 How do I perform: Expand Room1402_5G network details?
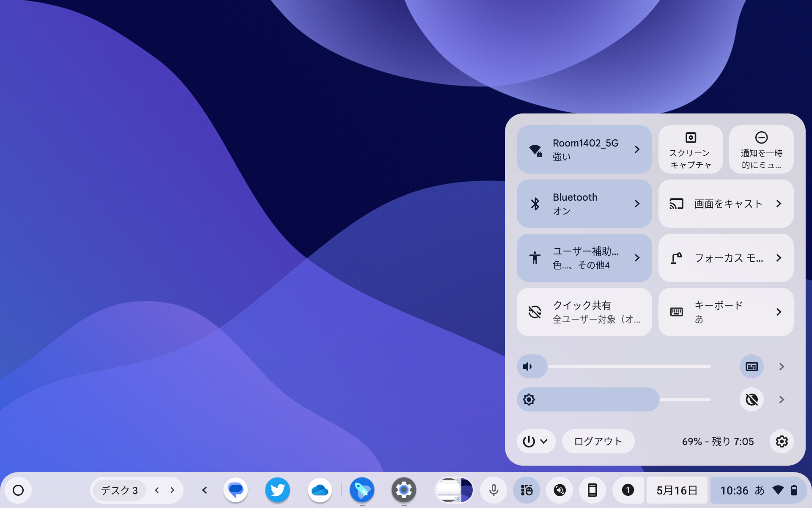coord(584,149)
